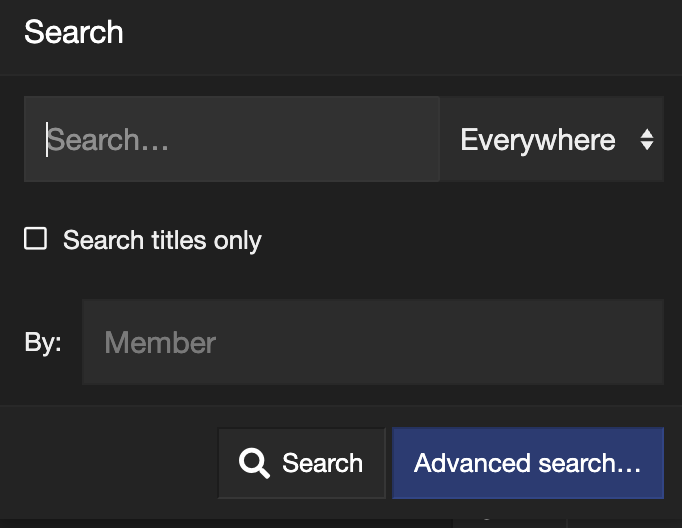The image size is (682, 528).
Task: Click the magnifying glass icon
Action: click(254, 463)
